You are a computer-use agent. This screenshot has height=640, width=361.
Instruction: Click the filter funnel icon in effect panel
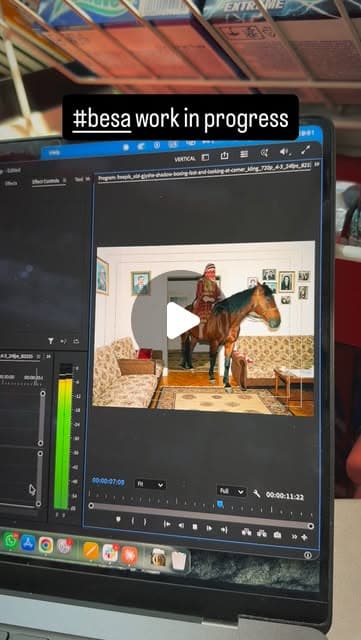point(51,340)
